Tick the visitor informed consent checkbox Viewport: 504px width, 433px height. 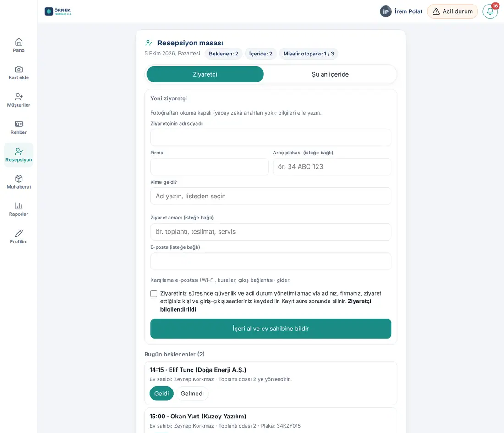pos(153,294)
